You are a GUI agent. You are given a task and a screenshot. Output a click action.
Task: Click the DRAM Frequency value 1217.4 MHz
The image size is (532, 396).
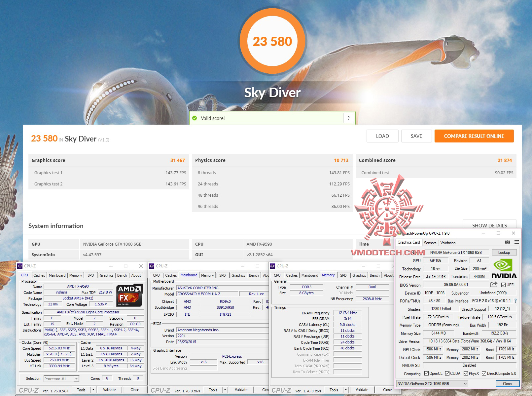pos(347,313)
